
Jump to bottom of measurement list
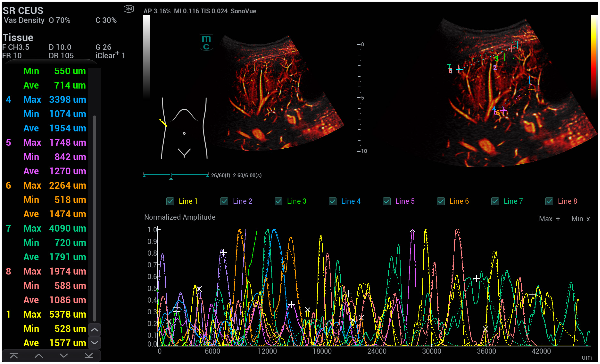click(89, 356)
